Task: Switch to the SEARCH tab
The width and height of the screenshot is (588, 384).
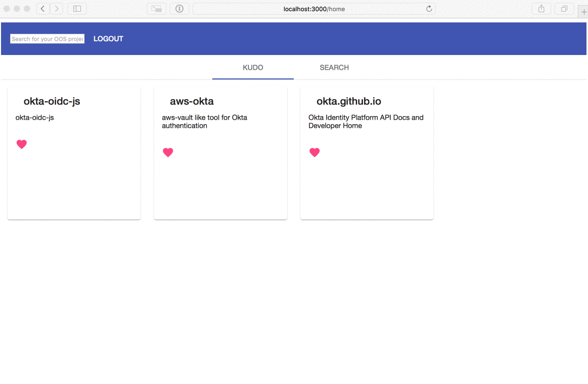Action: pos(334,68)
